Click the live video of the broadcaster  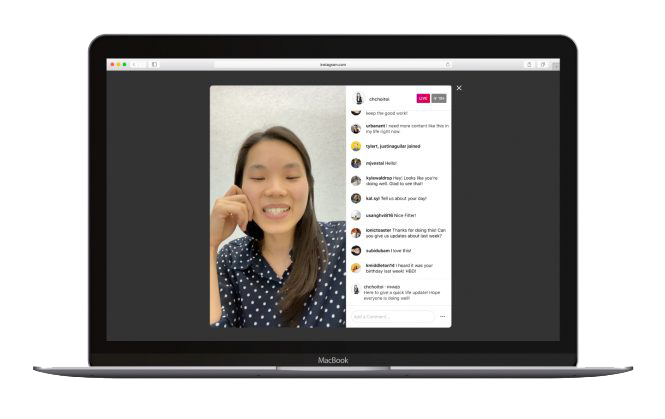tap(277, 206)
